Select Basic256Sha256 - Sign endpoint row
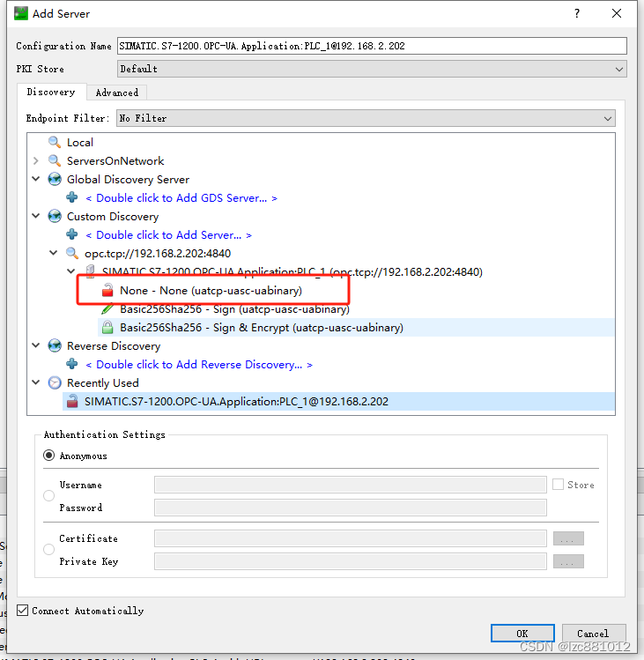Viewport: 644px width, 660px height. tap(234, 309)
